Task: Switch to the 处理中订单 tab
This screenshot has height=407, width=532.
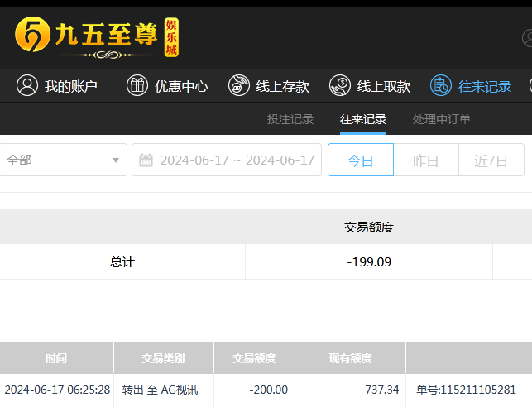Action: (x=442, y=119)
